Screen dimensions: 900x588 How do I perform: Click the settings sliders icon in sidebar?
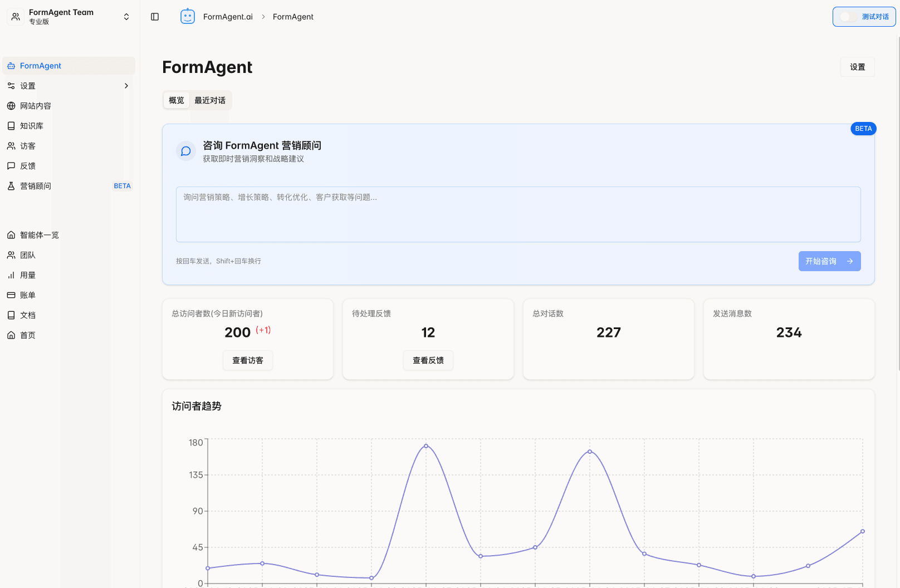11,86
